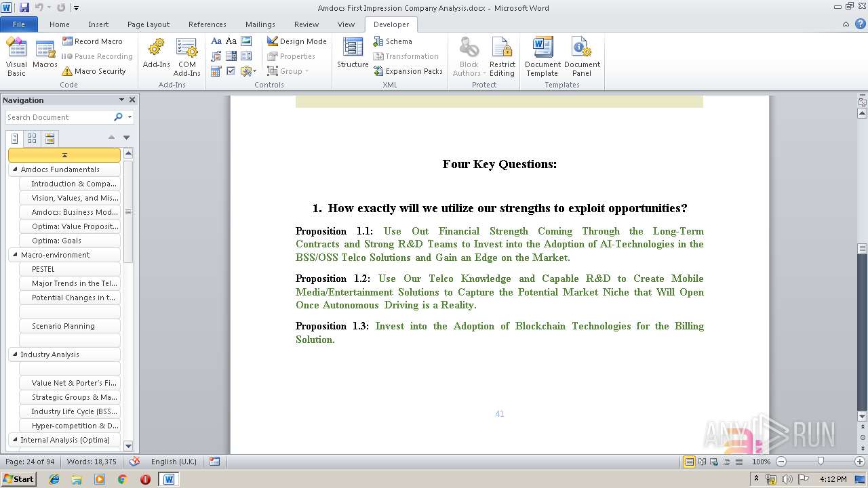
Task: Start Record Macro
Action: 92,41
